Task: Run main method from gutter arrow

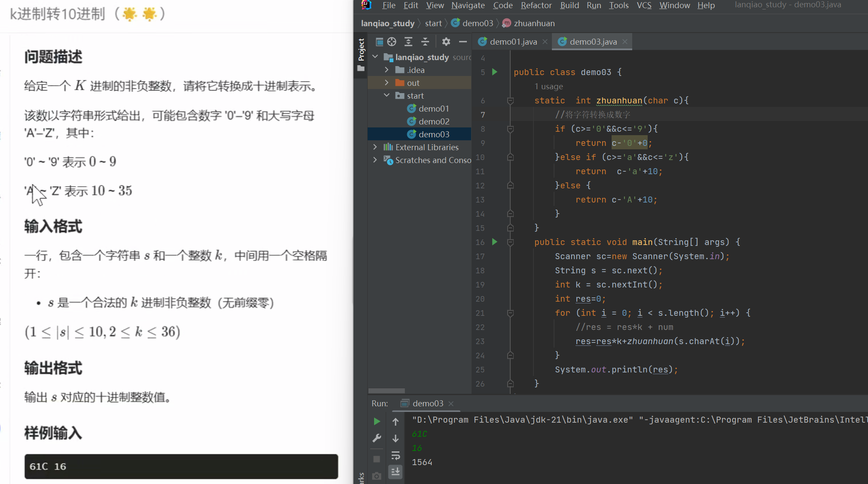Action: click(x=494, y=242)
